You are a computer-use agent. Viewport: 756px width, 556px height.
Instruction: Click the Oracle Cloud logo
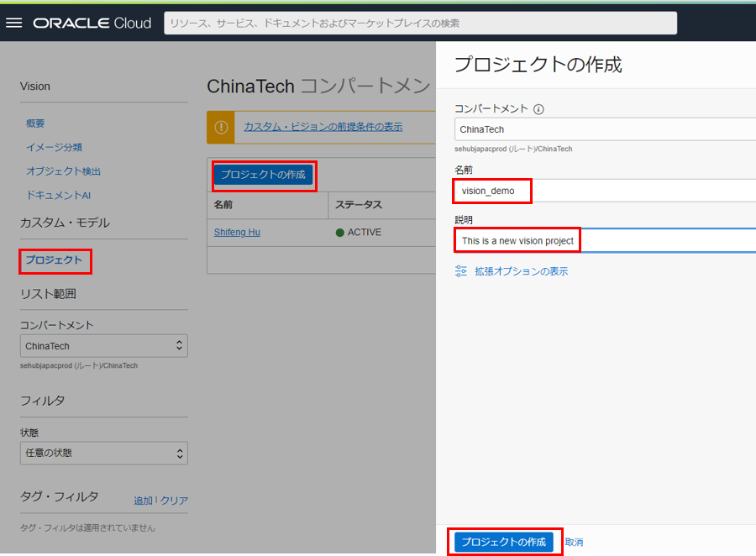[92, 23]
